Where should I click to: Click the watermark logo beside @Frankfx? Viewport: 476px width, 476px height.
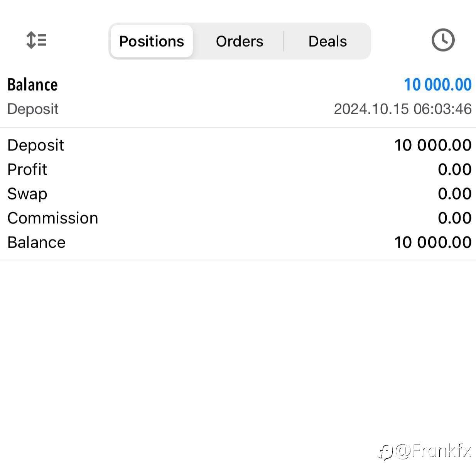click(385, 452)
